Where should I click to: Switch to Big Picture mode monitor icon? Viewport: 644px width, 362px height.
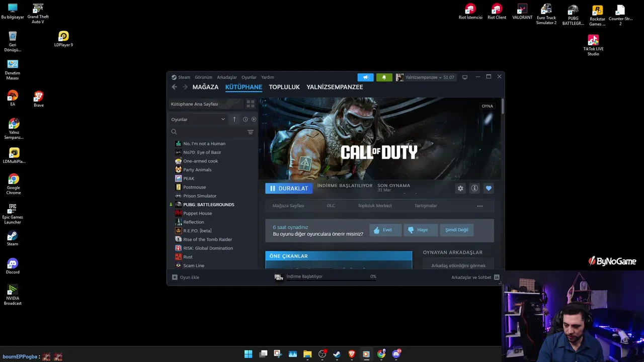click(465, 77)
